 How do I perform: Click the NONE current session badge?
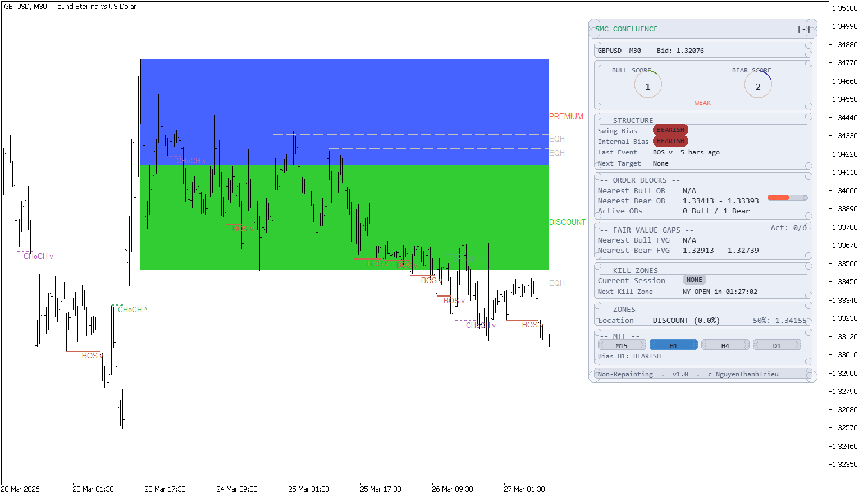(x=695, y=280)
